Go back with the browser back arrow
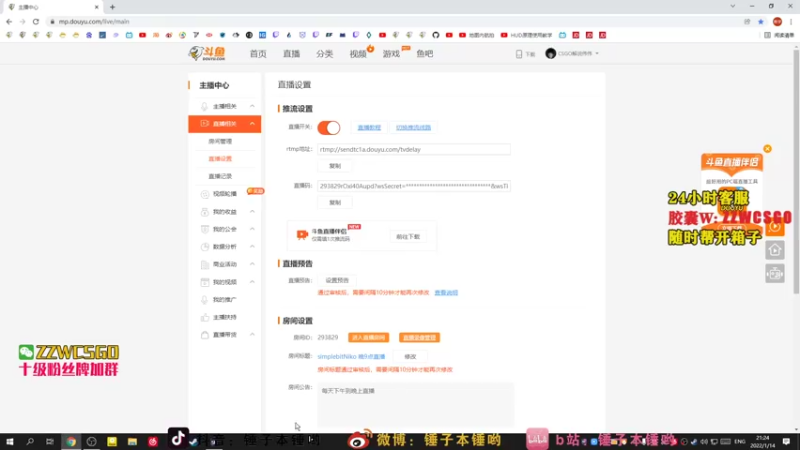The height and width of the screenshot is (450, 800). pos(9,21)
